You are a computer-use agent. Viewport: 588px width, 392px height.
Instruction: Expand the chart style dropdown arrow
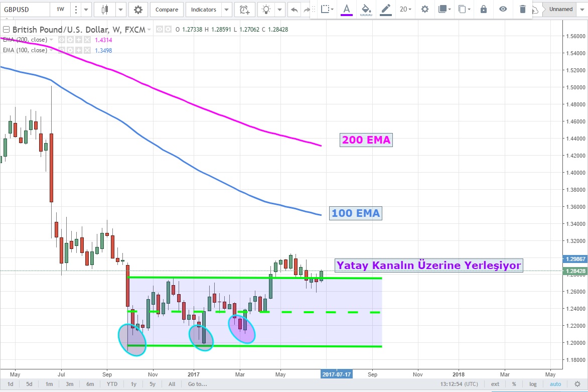coord(120,10)
